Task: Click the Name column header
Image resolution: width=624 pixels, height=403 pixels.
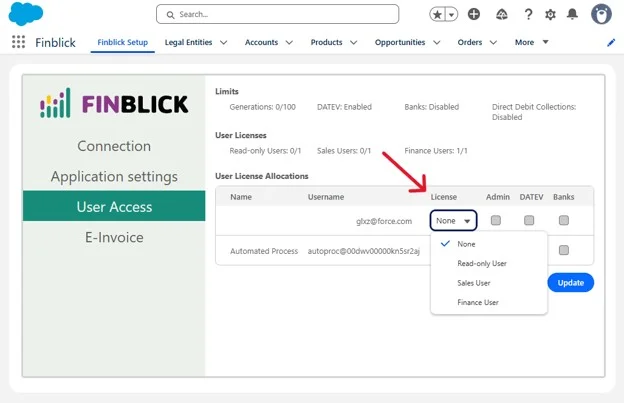Action: coord(241,197)
